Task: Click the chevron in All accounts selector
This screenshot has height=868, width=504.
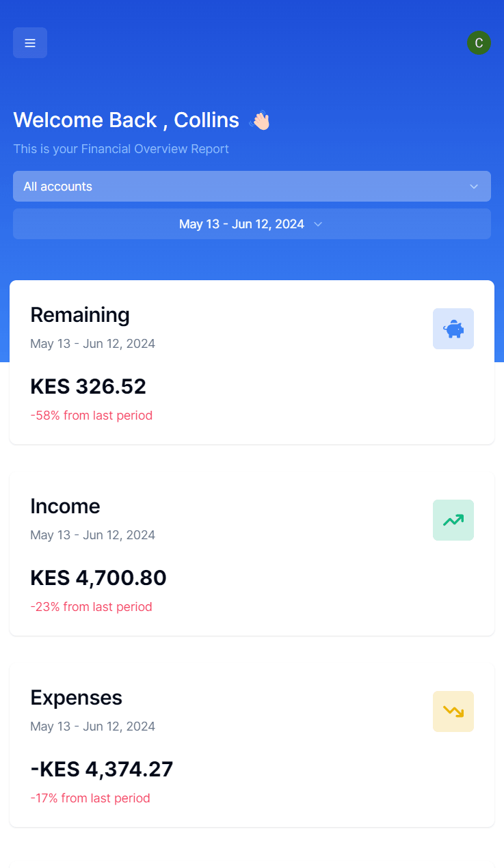Action: (474, 187)
